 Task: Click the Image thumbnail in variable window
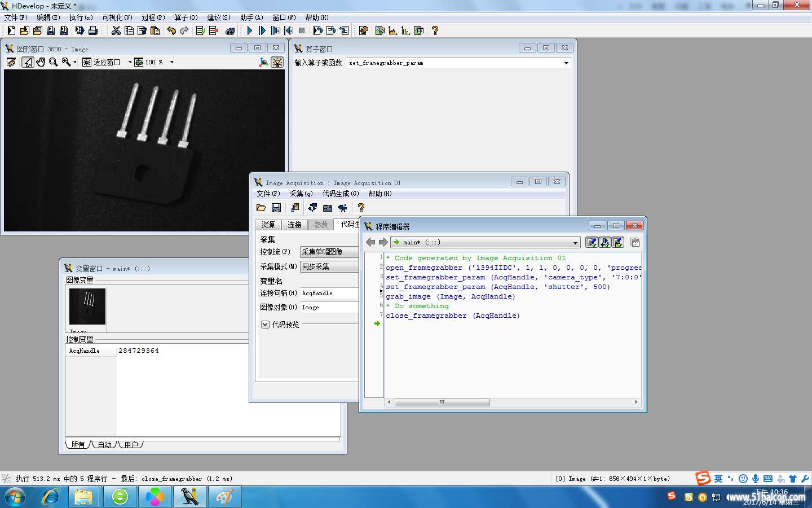tap(87, 306)
